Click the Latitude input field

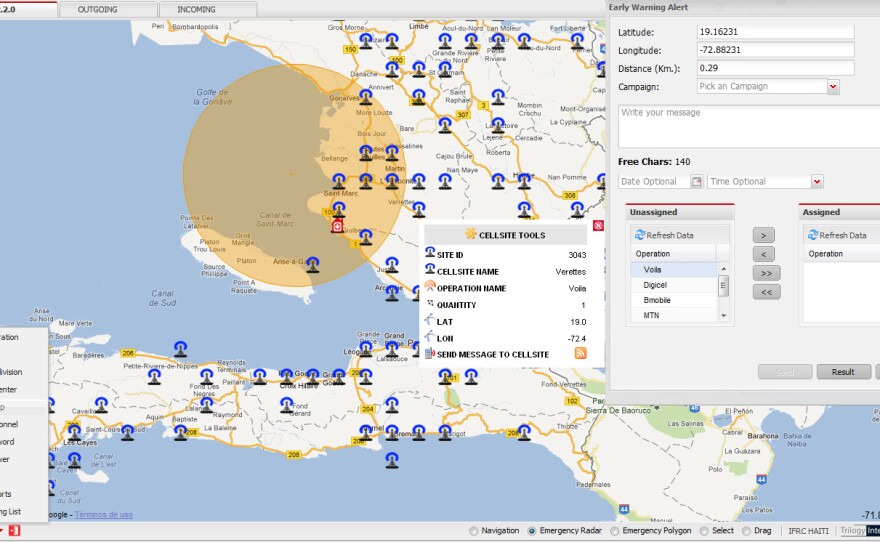(774, 32)
